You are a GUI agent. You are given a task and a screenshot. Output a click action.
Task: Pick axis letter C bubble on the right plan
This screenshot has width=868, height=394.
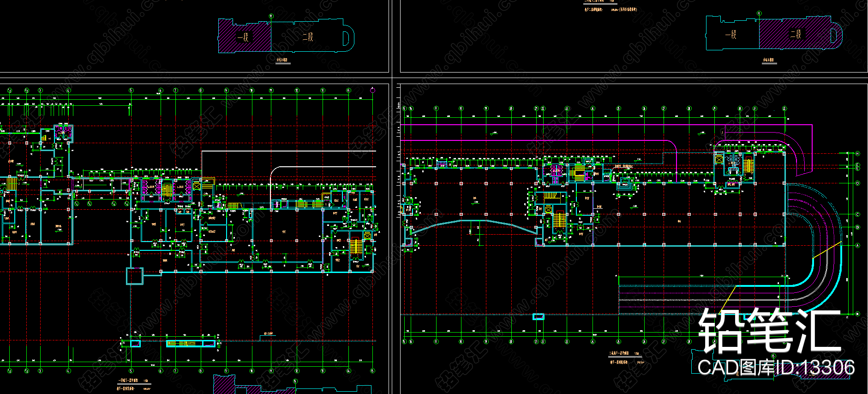pyautogui.click(x=858, y=214)
